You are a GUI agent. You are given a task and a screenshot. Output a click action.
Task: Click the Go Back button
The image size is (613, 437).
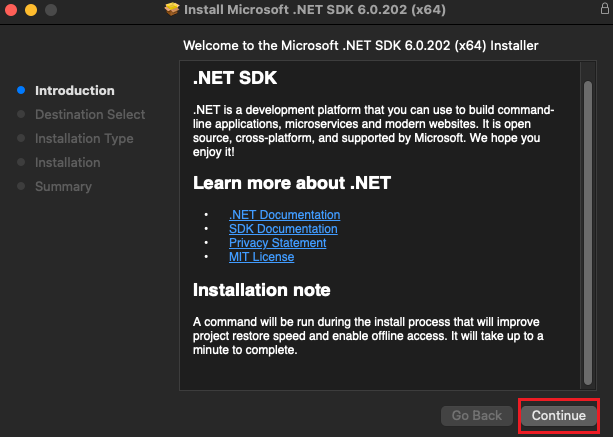[x=476, y=415]
